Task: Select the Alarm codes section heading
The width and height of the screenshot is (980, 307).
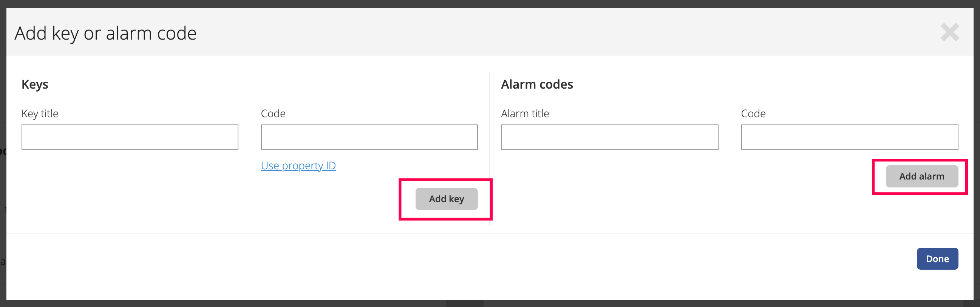Action: (537, 84)
